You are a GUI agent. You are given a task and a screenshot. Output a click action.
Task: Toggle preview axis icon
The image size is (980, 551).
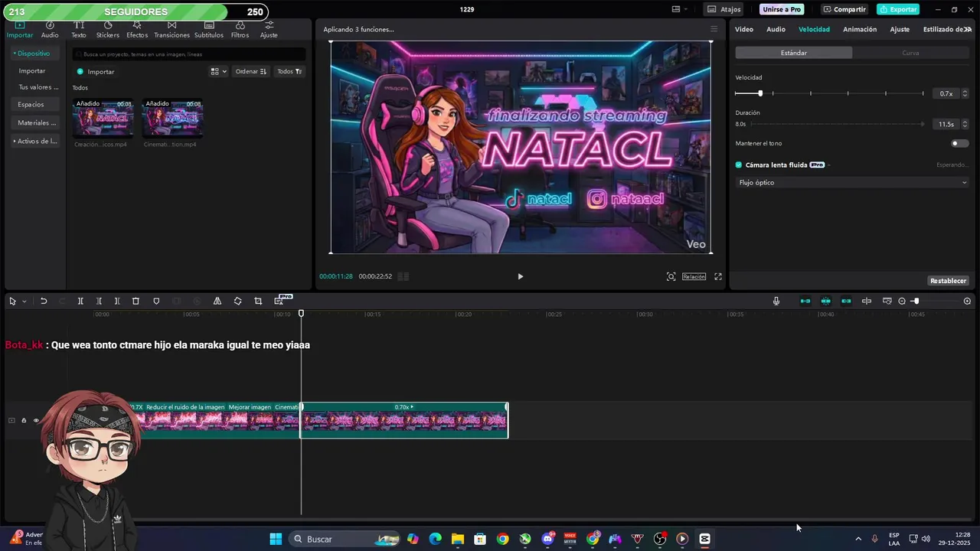click(867, 302)
